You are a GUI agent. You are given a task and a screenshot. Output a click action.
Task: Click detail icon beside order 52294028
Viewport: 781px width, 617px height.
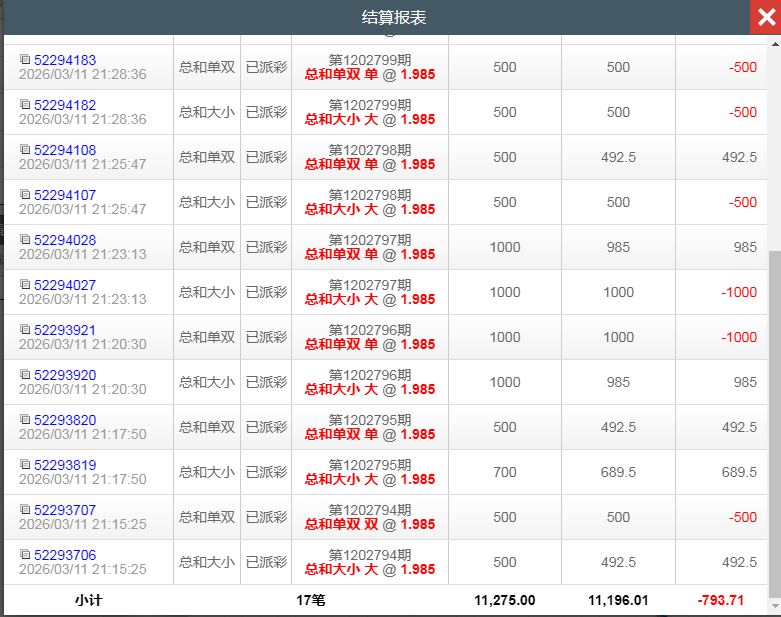pos(25,239)
